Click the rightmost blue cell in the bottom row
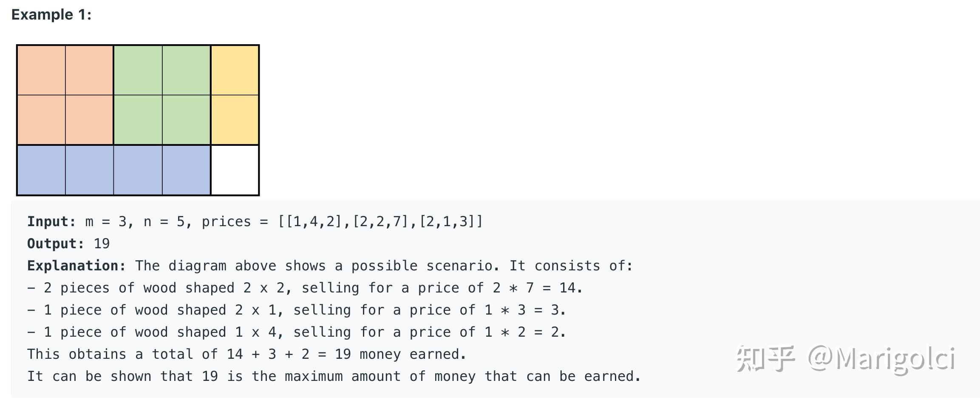 (186, 170)
